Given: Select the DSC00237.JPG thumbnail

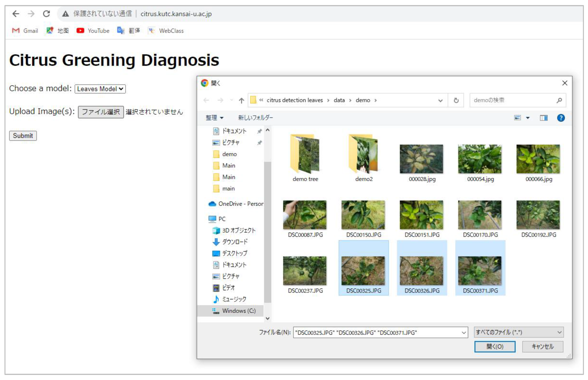Looking at the screenshot, I should (x=305, y=271).
